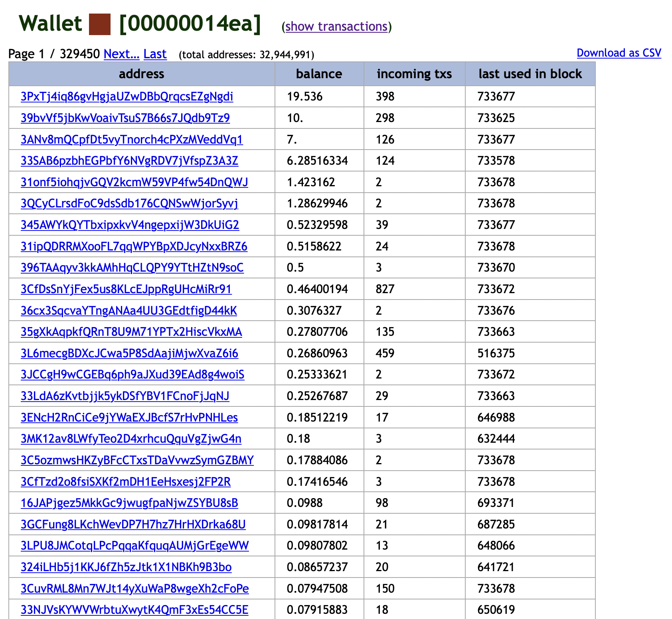Image resolution: width=672 pixels, height=619 pixels.
Task: Open address 3CuvRML8Mn7WJt14yXuWaP8wgeXh2cFoPe
Action: [135, 589]
